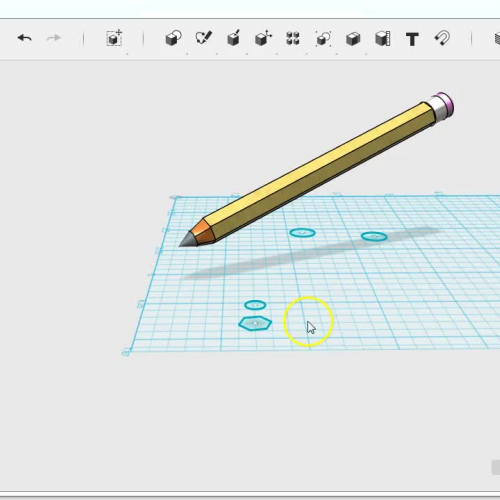Select the Measure tool showing a cube with a ruler
Image resolution: width=500 pixels, height=500 pixels.
click(x=383, y=38)
